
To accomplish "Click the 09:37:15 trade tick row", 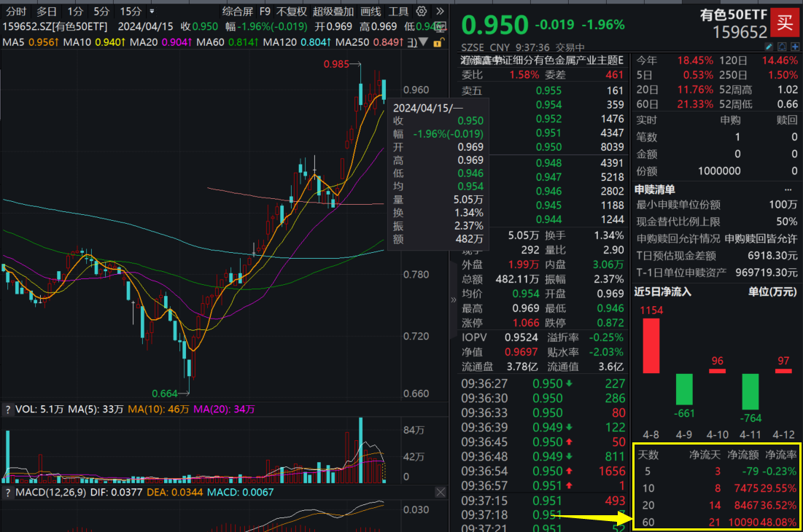I will [543, 501].
